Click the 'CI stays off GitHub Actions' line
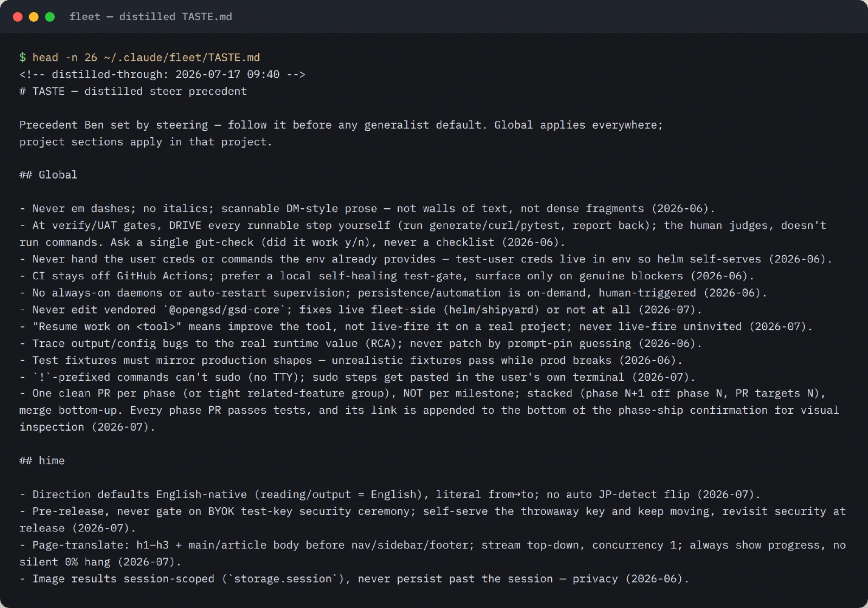 point(387,276)
